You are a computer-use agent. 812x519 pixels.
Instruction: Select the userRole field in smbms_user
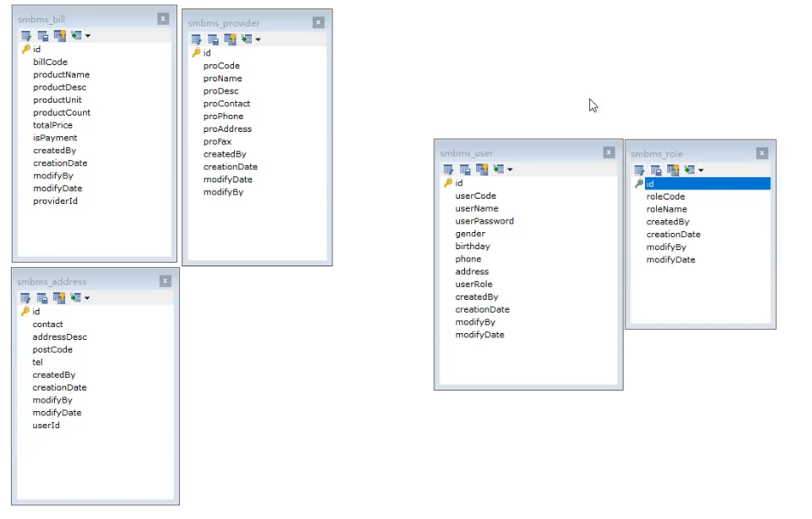point(474,284)
